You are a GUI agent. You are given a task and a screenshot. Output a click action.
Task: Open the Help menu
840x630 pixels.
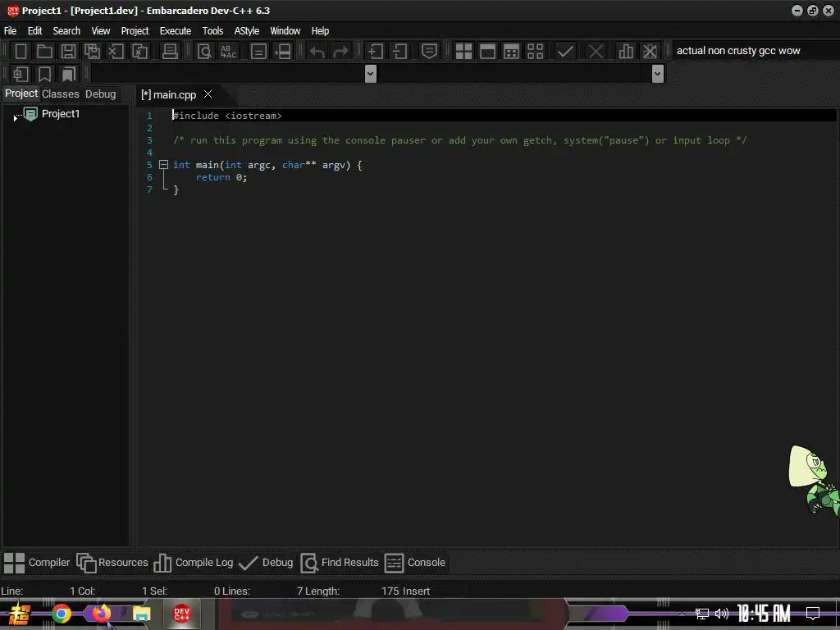(320, 31)
